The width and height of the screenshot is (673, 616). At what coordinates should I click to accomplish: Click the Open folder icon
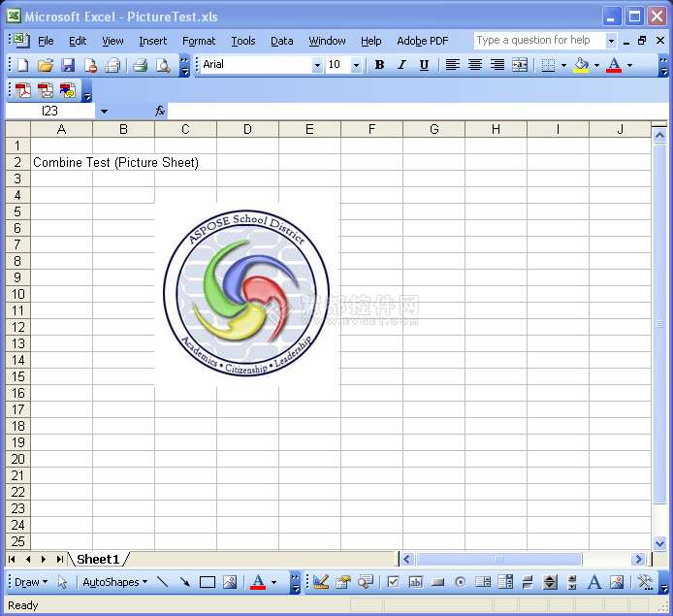pyautogui.click(x=45, y=65)
